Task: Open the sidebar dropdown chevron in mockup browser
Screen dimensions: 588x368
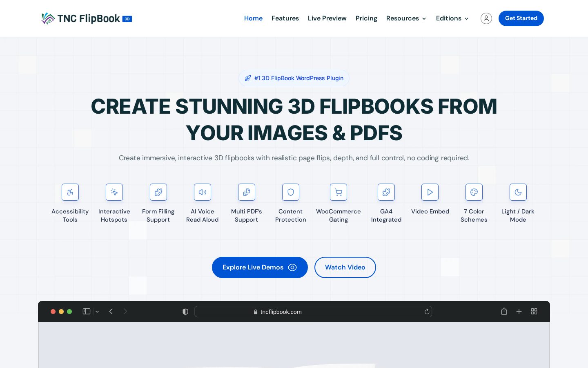Action: pyautogui.click(x=97, y=312)
